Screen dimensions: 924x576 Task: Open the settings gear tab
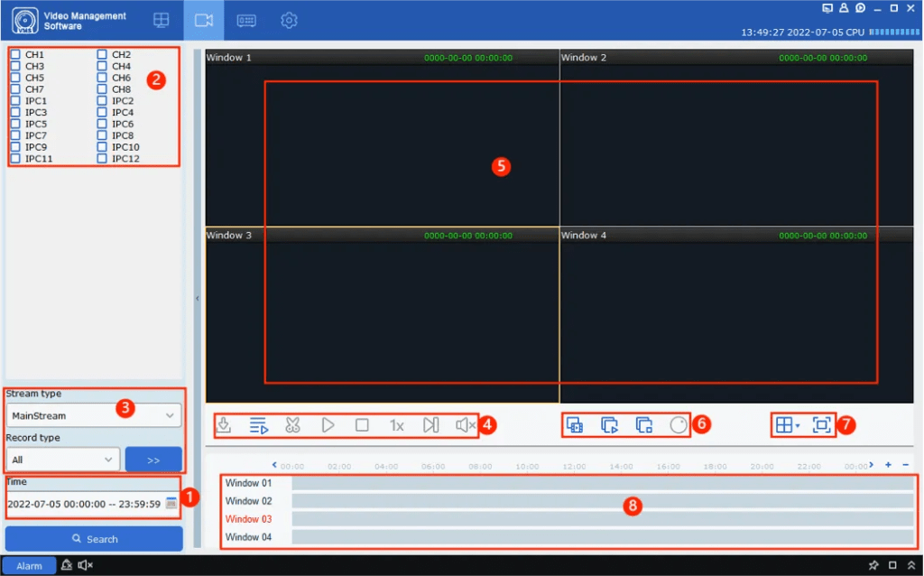point(289,20)
